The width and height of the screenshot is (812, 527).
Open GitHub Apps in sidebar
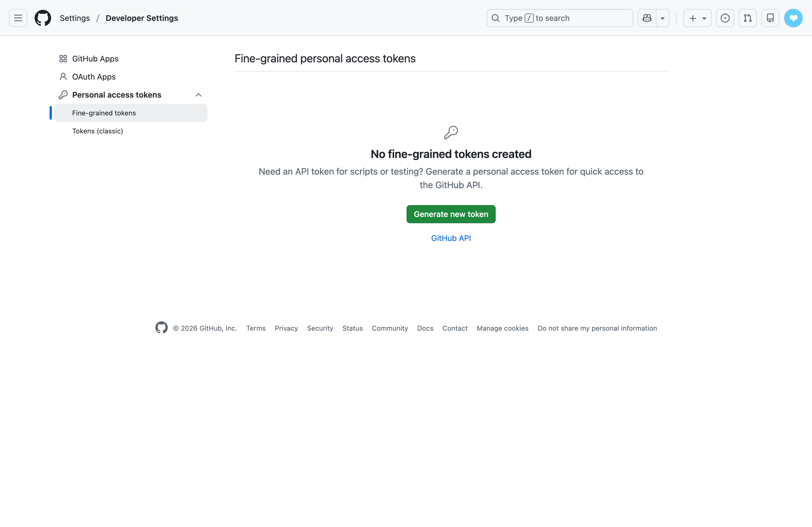(95, 59)
